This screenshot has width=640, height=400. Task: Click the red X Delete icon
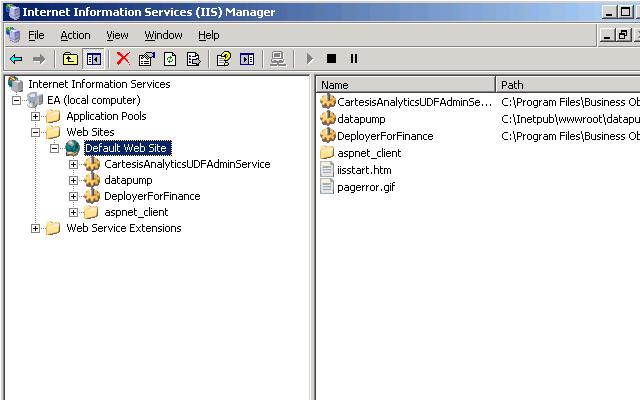coord(123,59)
